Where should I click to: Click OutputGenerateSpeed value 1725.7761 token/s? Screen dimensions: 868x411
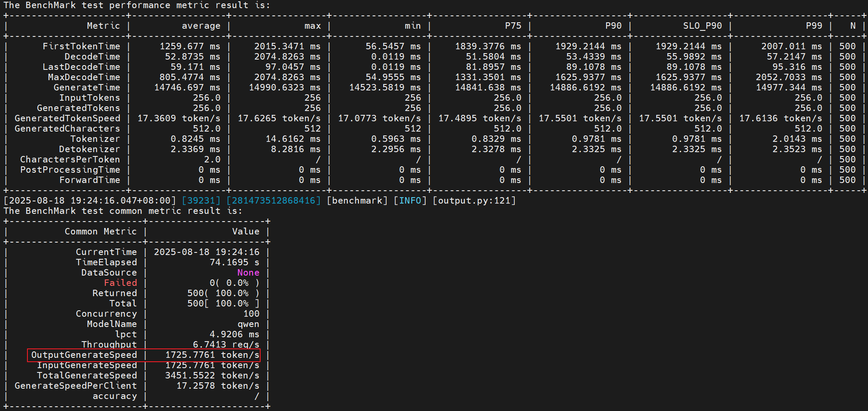[212, 355]
